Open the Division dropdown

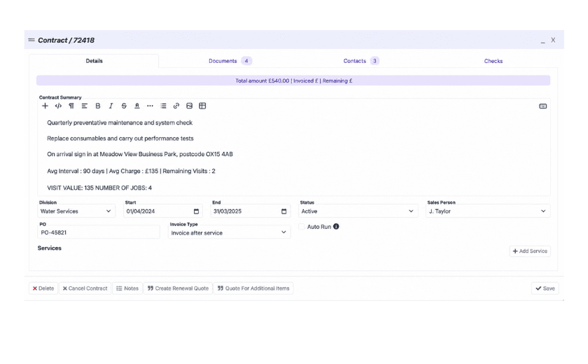pos(76,211)
